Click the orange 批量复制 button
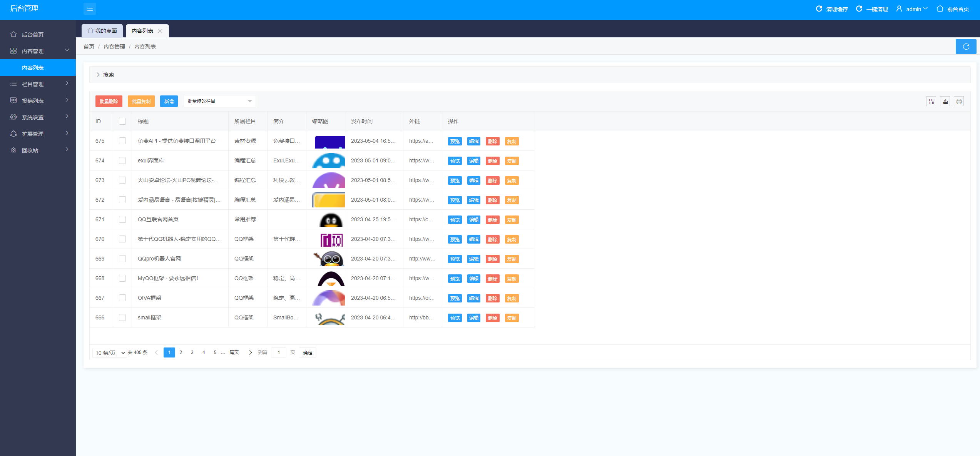The height and width of the screenshot is (456, 980). 141,101
